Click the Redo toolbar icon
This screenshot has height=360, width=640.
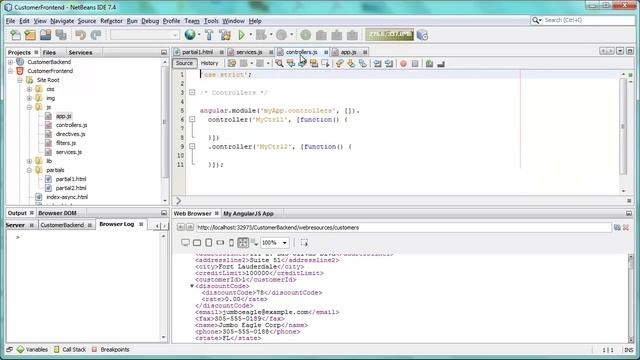(x=96, y=35)
